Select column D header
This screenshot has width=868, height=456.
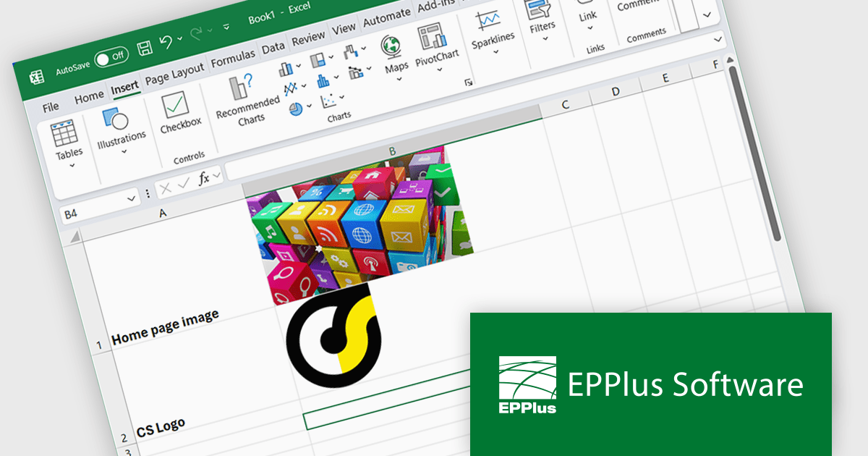[615, 91]
